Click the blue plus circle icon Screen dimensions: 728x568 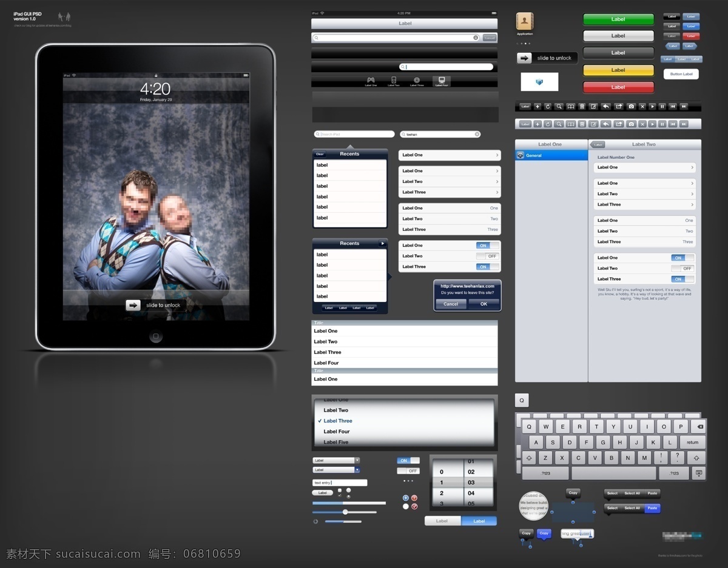click(x=406, y=498)
